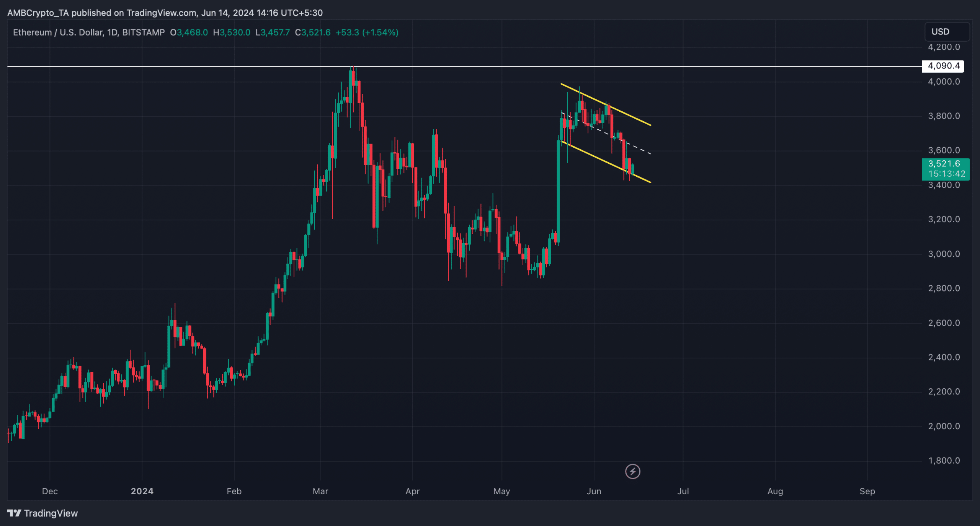The height and width of the screenshot is (526, 980).
Task: Click the 3,800.0 price axis label
Action: tap(944, 116)
